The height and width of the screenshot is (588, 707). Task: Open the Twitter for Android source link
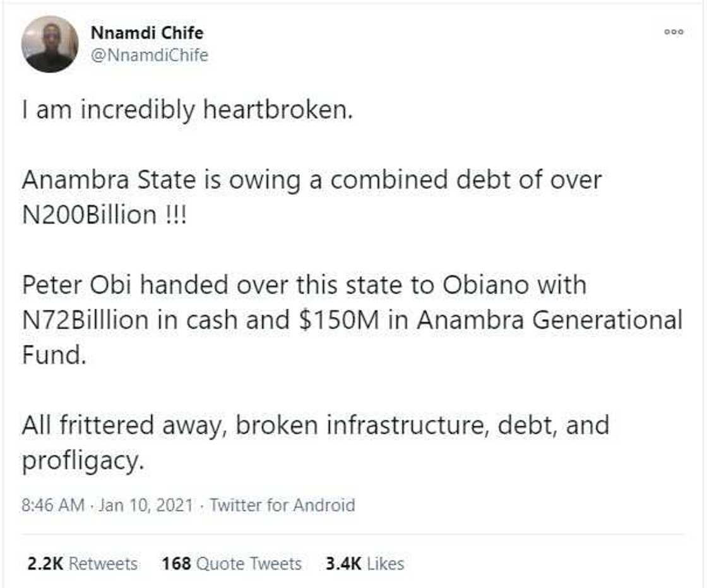tap(282, 505)
